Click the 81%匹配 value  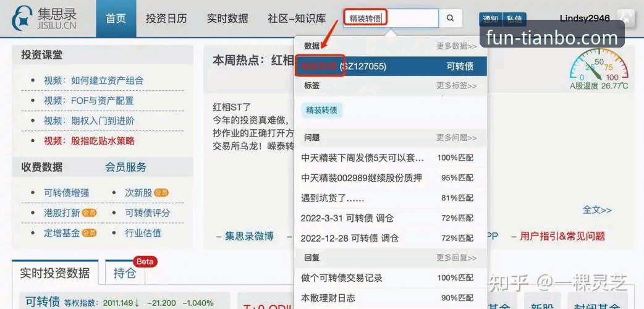tap(457, 198)
